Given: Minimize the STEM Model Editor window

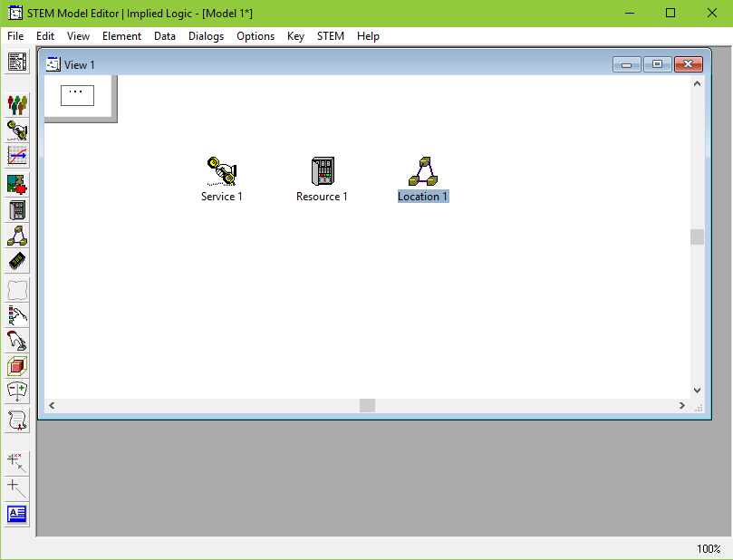Looking at the screenshot, I should (630, 13).
